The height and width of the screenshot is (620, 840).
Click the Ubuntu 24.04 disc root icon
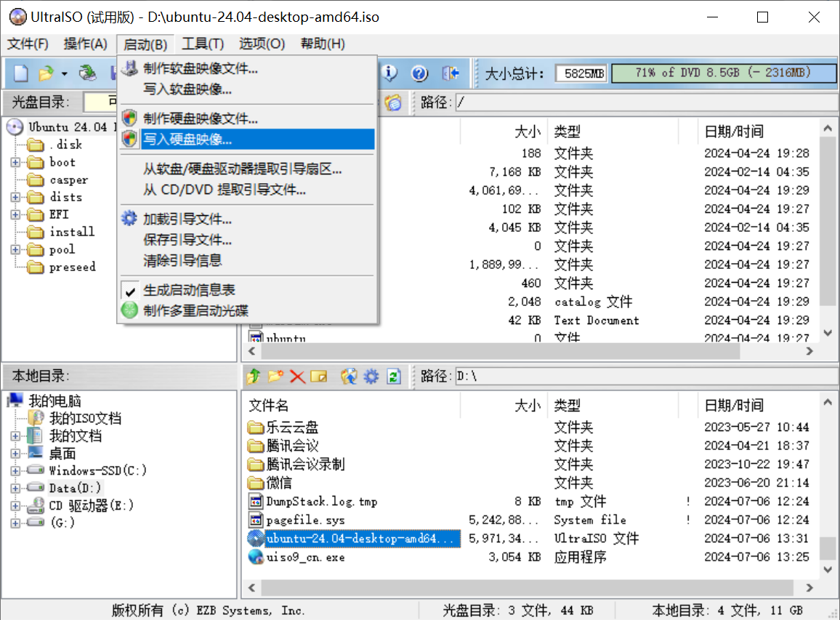(x=15, y=127)
